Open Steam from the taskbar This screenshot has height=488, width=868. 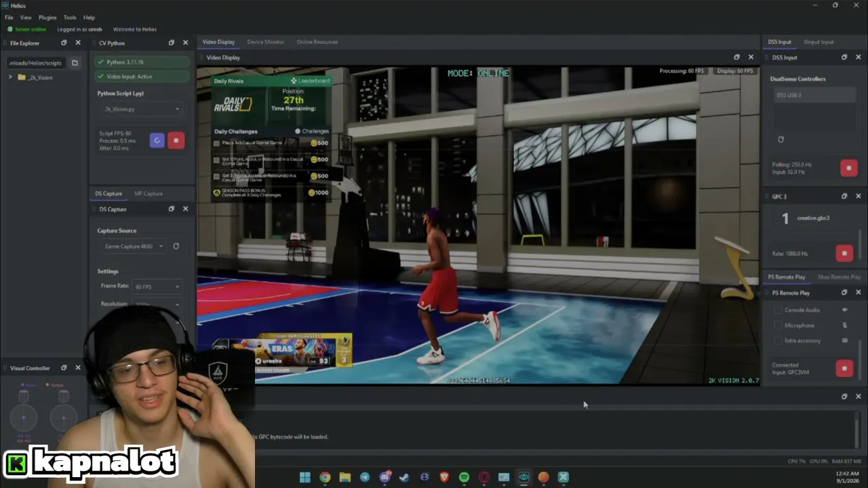click(x=404, y=477)
